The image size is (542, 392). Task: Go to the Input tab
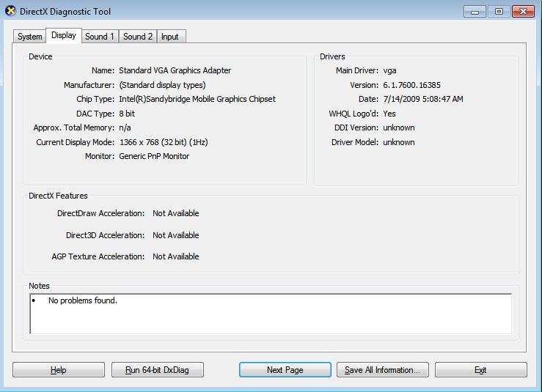click(x=170, y=37)
